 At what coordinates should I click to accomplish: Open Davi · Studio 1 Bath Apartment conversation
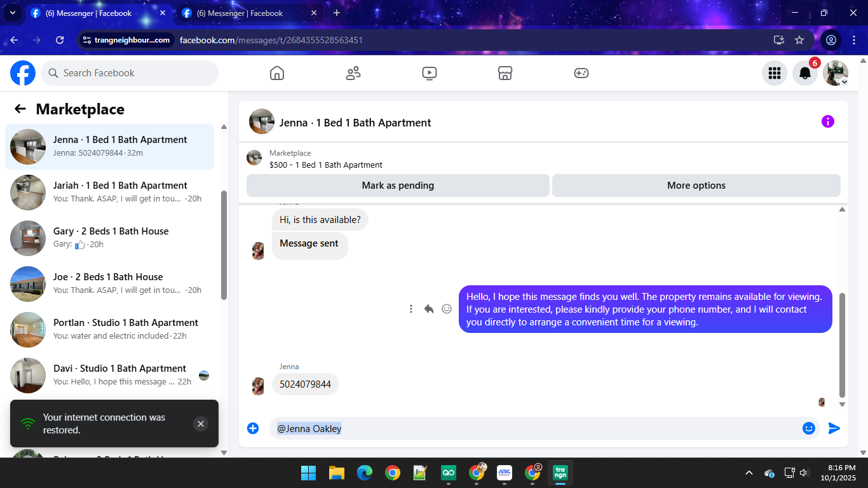pos(109,376)
